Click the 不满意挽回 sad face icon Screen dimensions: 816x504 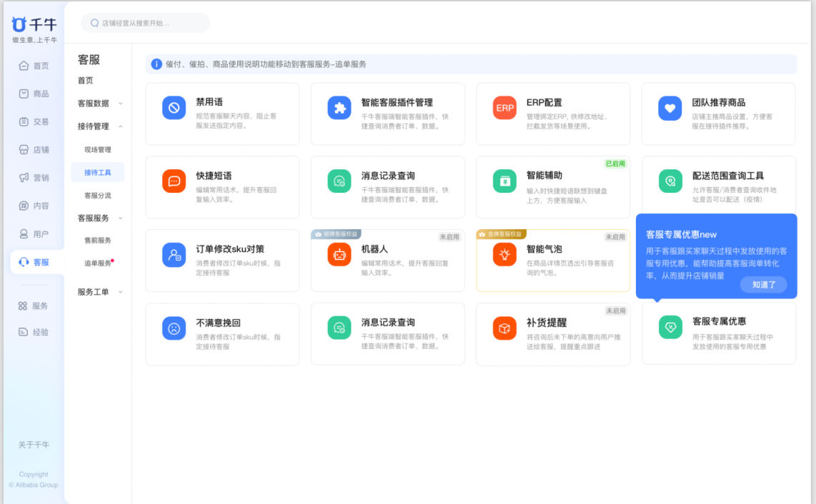click(x=174, y=328)
